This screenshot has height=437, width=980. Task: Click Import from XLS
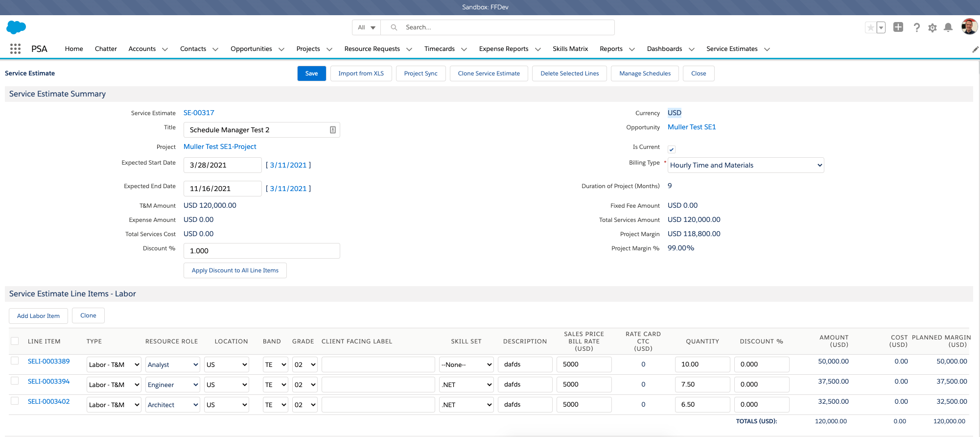tap(361, 73)
